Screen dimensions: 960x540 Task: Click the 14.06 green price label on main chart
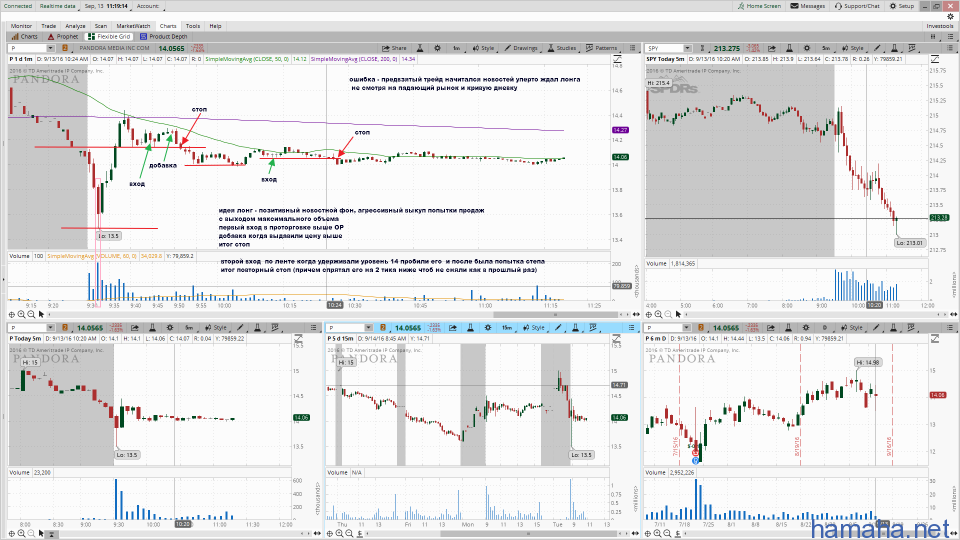click(620, 157)
